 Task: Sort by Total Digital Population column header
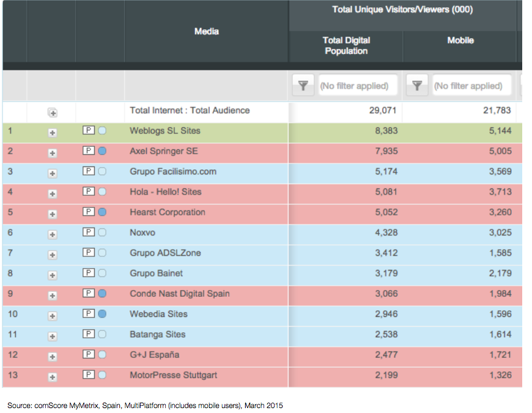(346, 46)
